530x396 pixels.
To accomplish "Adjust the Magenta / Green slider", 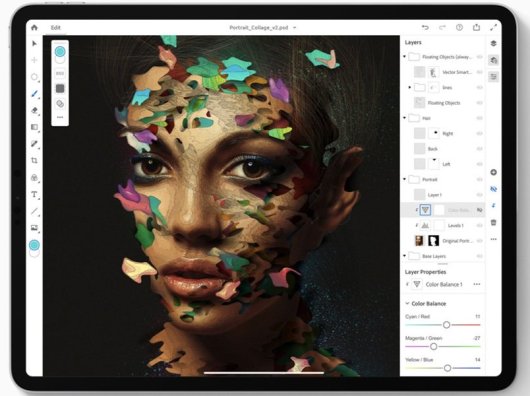I will coord(433,346).
